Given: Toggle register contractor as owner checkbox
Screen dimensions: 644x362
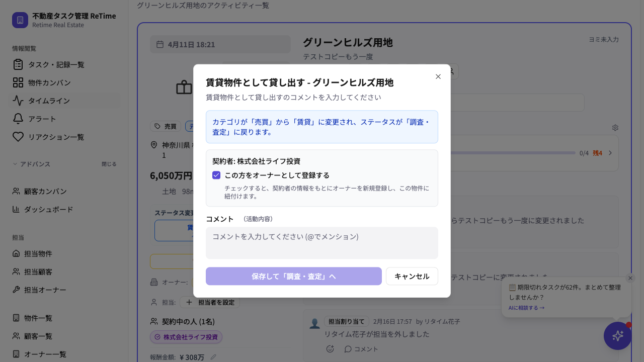Looking at the screenshot, I should click(216, 175).
